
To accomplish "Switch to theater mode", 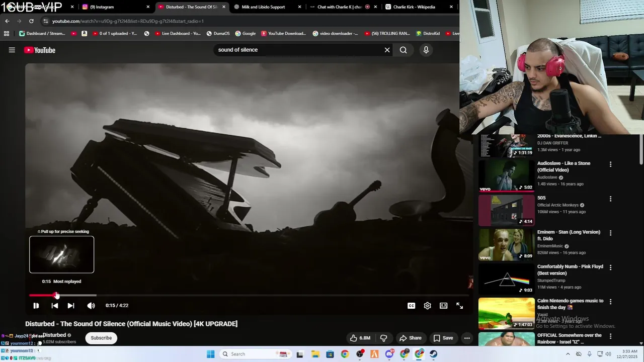I will [443, 306].
